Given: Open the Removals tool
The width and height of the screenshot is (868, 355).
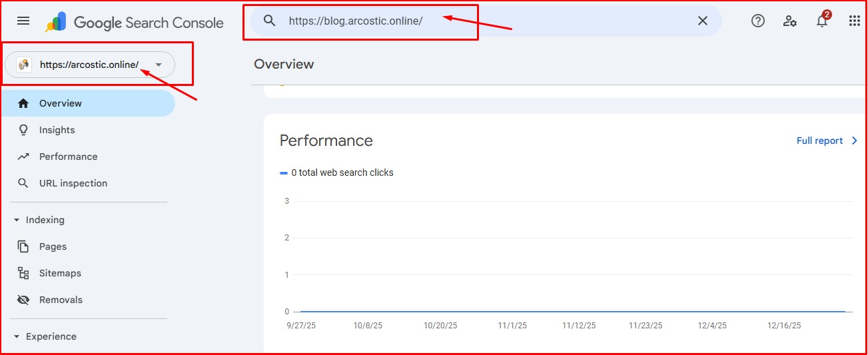Looking at the screenshot, I should click(x=61, y=300).
